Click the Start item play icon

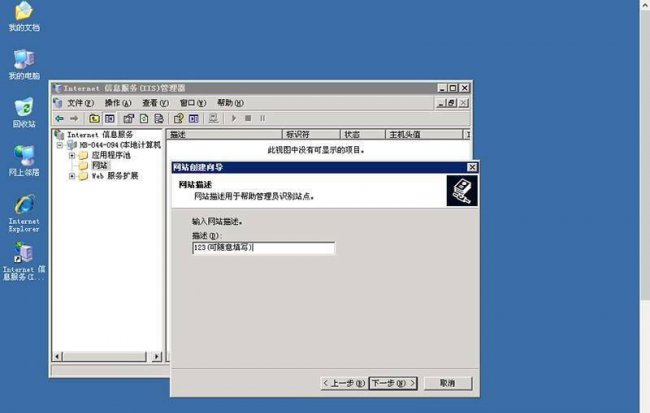pyautogui.click(x=234, y=119)
